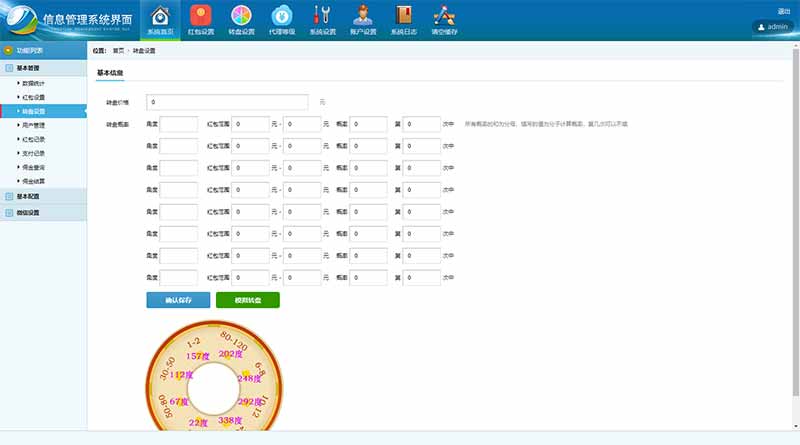
Task: Collapse the 基本管理 sidebar section
Action: coord(28,69)
